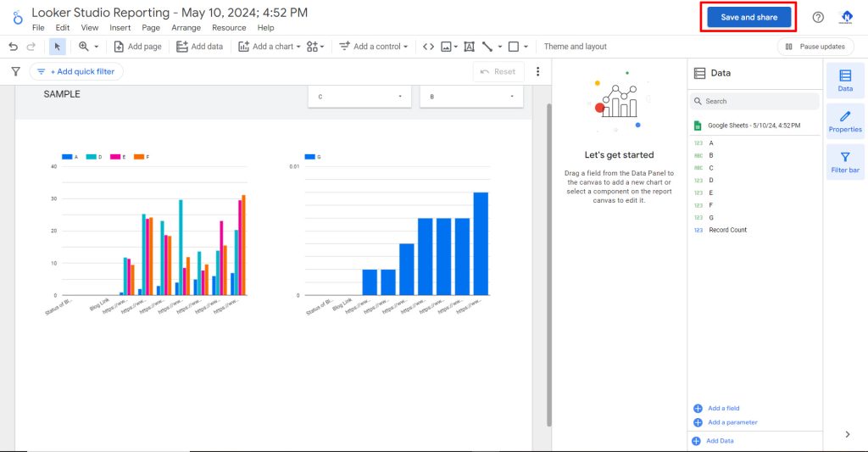
Task: Expand the Add a chart dropdown
Action: tap(268, 47)
